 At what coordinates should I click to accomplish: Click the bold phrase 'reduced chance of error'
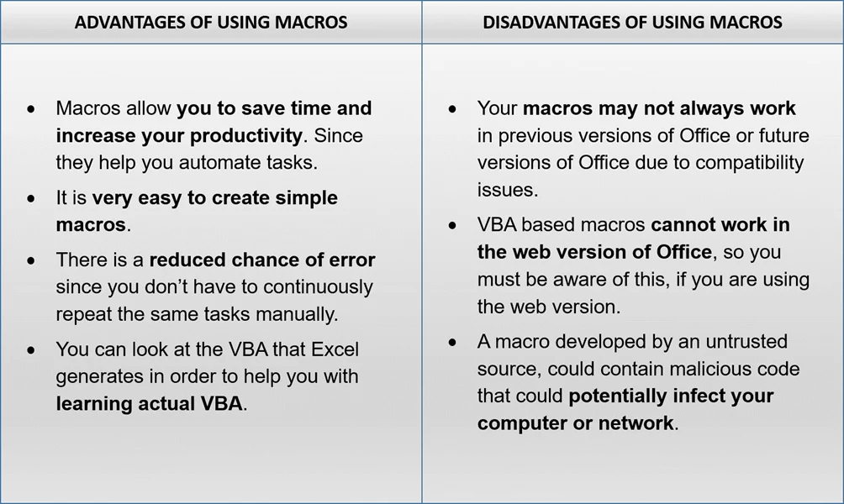(262, 260)
